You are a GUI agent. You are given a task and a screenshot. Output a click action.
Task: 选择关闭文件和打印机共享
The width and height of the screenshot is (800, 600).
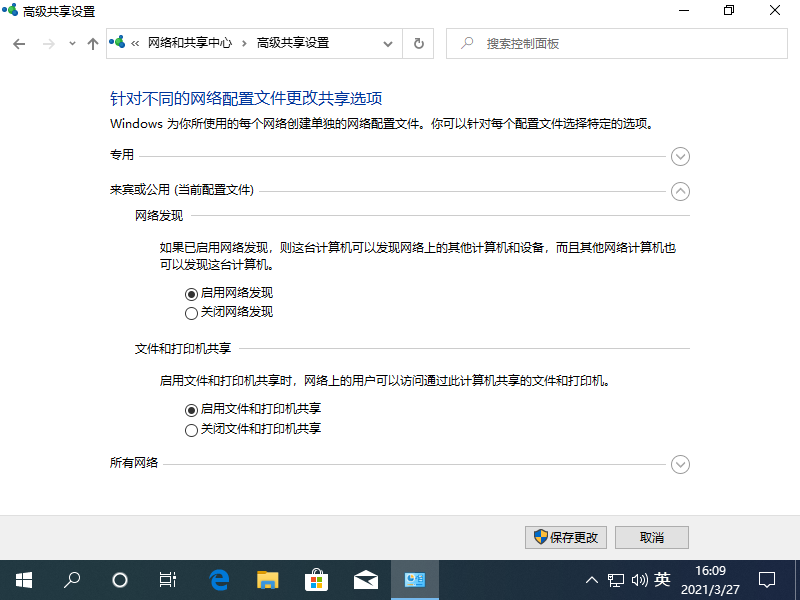click(191, 429)
